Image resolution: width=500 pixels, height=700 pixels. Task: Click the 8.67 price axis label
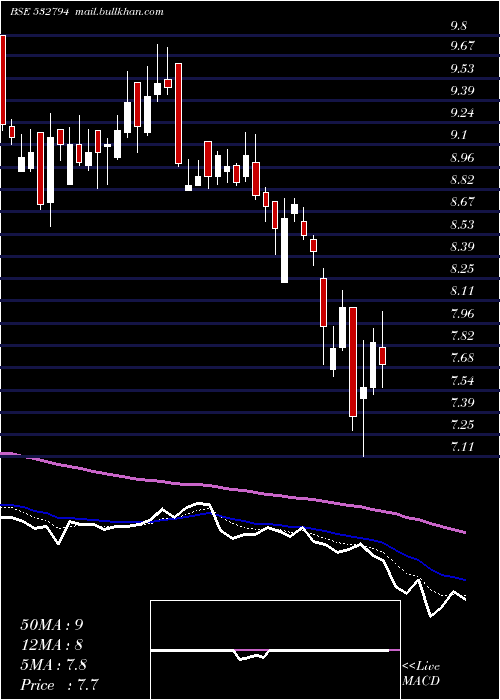pos(462,202)
